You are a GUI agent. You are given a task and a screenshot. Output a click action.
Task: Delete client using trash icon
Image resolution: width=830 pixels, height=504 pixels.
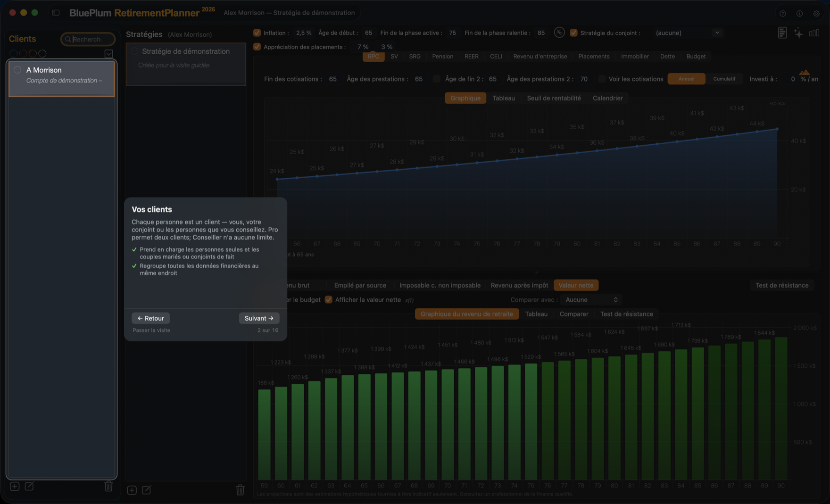[108, 486]
